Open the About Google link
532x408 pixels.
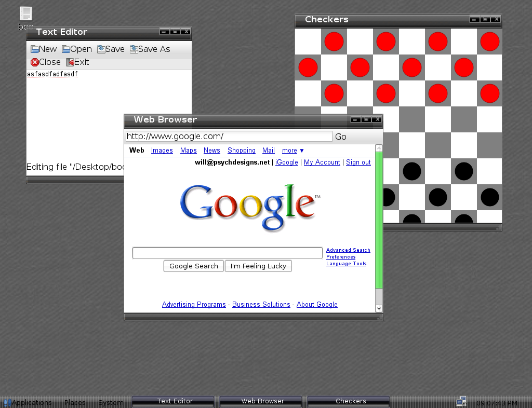tap(317, 304)
